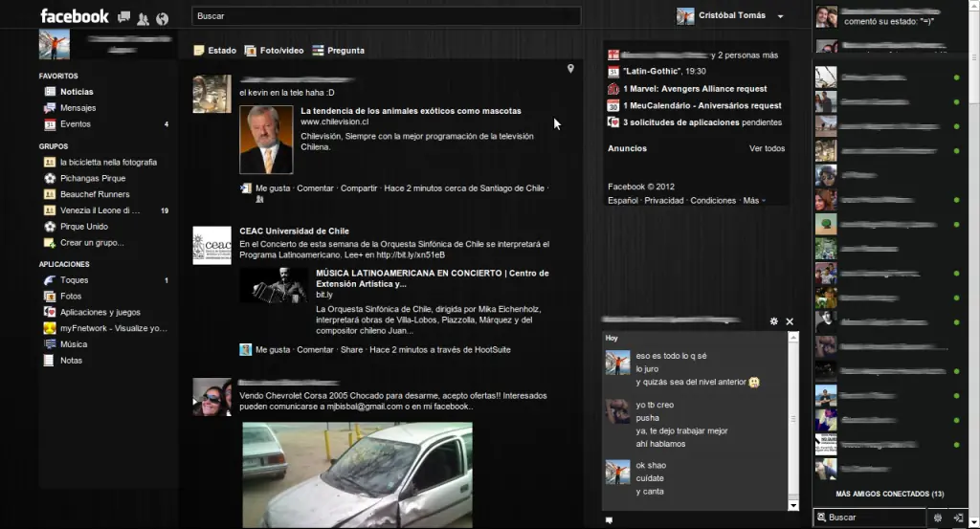Click the hide sidebar icon at bottom right
The height and width of the screenshot is (529, 980).
(x=958, y=518)
